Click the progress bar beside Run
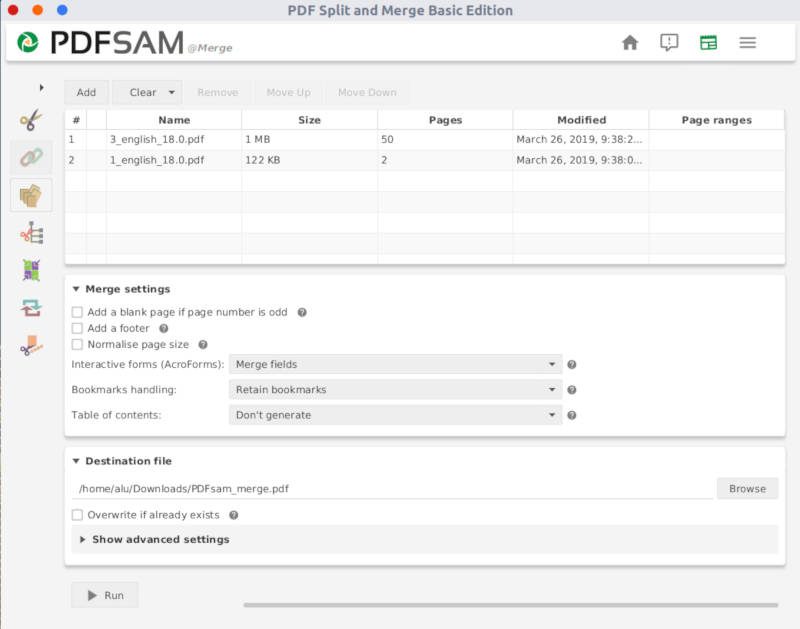 pyautogui.click(x=511, y=605)
